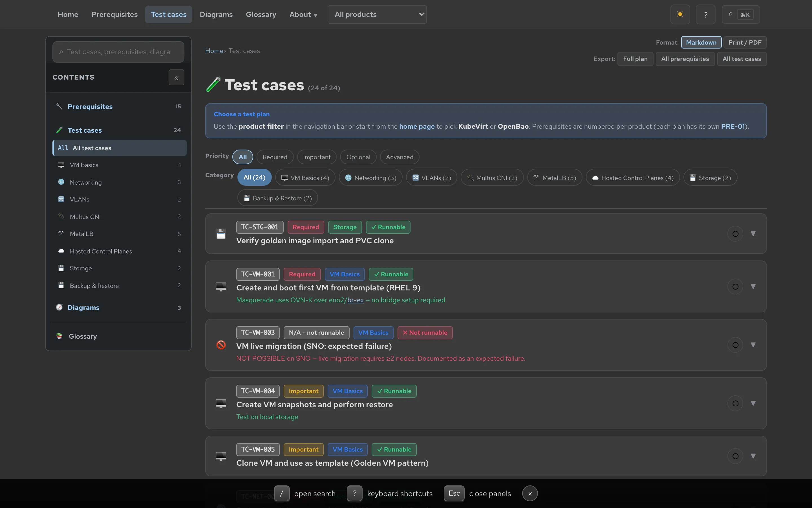This screenshot has height=508, width=812.
Task: Click the monitor icon on TC-VM-004 card
Action: [x=221, y=404]
